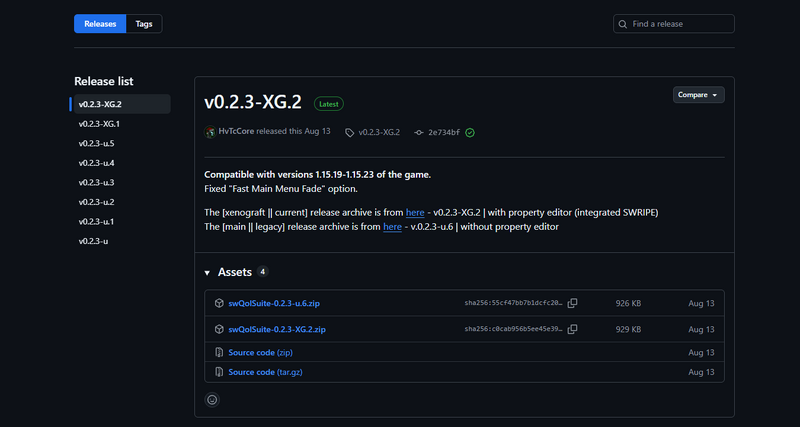This screenshot has height=427, width=800.
Task: Click the green verified checkmark icon
Action: 470,133
